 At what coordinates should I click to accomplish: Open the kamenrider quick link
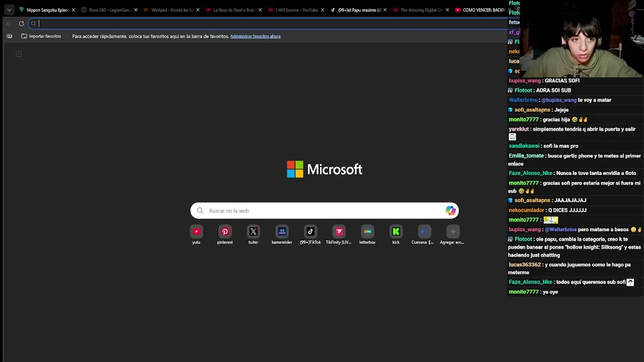click(282, 232)
